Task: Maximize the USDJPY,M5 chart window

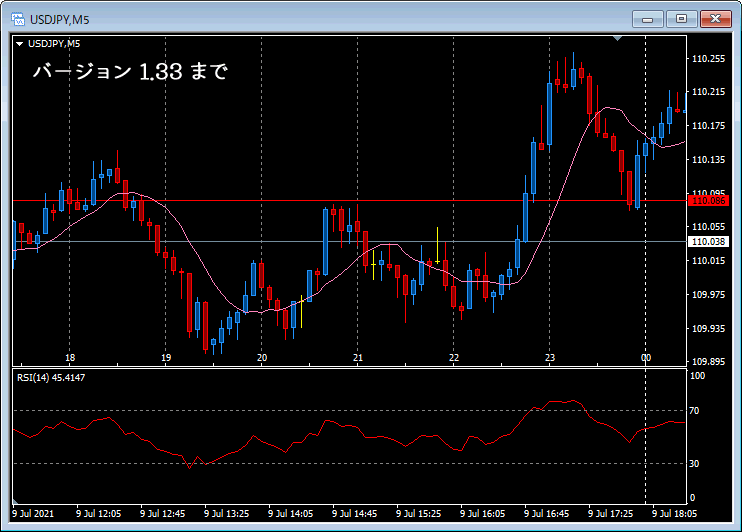Action: 681,19
